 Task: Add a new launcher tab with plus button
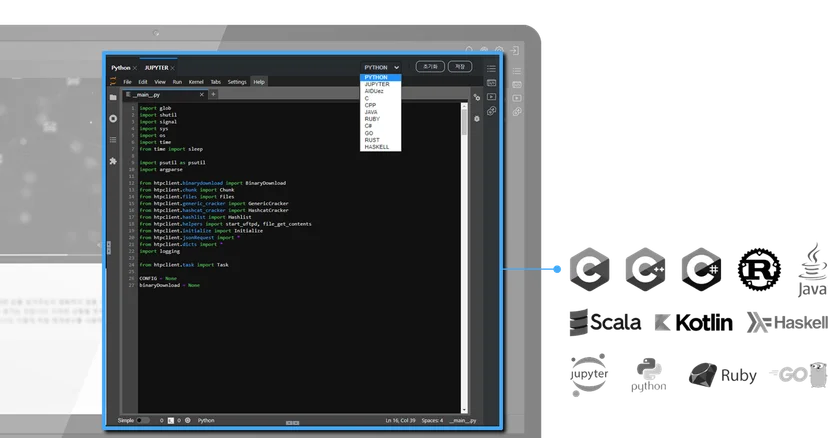pyautogui.click(x=213, y=95)
